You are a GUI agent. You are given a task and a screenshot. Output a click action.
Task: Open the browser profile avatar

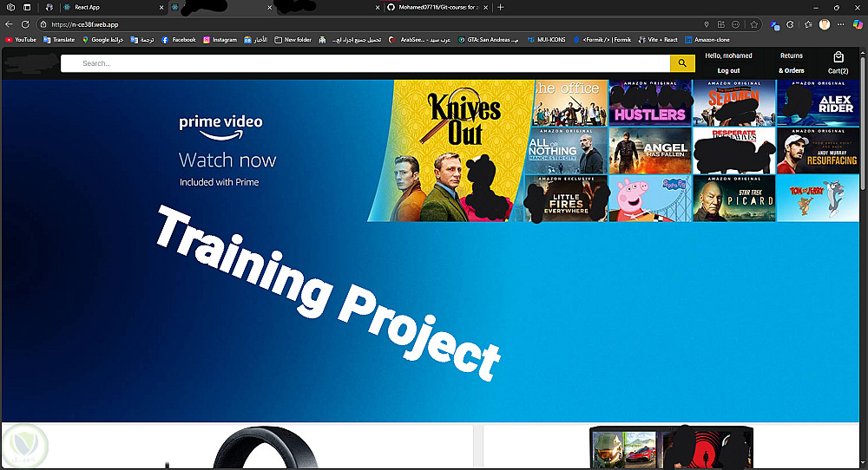pos(825,24)
